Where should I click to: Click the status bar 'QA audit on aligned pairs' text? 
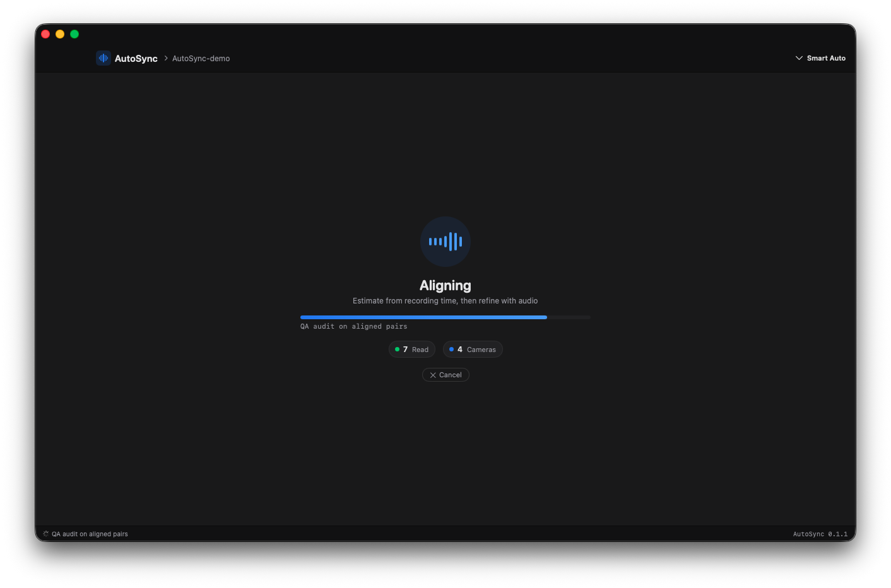click(90, 534)
